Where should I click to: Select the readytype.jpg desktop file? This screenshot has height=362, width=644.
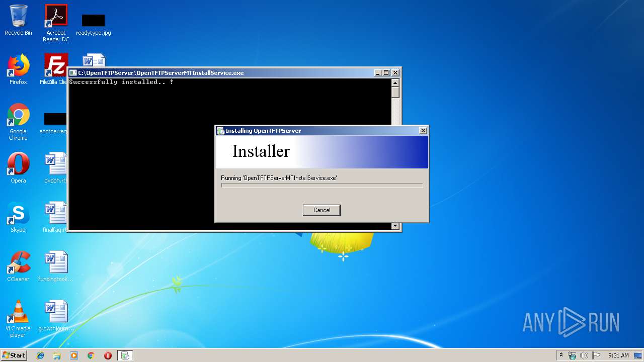click(x=94, y=24)
